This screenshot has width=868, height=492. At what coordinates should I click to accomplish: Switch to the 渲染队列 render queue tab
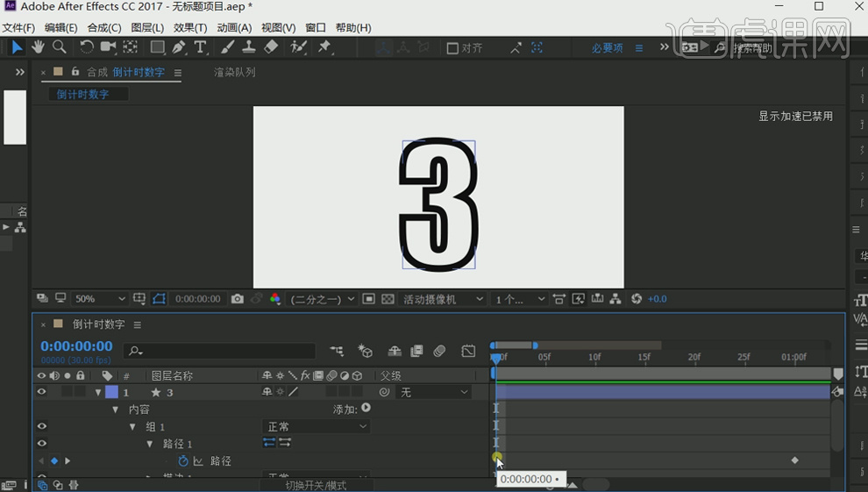pyautogui.click(x=235, y=72)
